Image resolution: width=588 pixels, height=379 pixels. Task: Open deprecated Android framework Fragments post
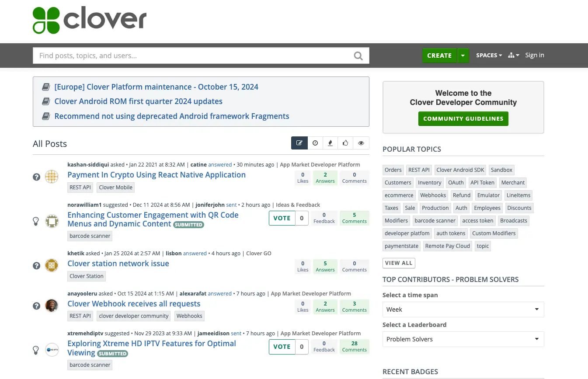click(x=172, y=116)
